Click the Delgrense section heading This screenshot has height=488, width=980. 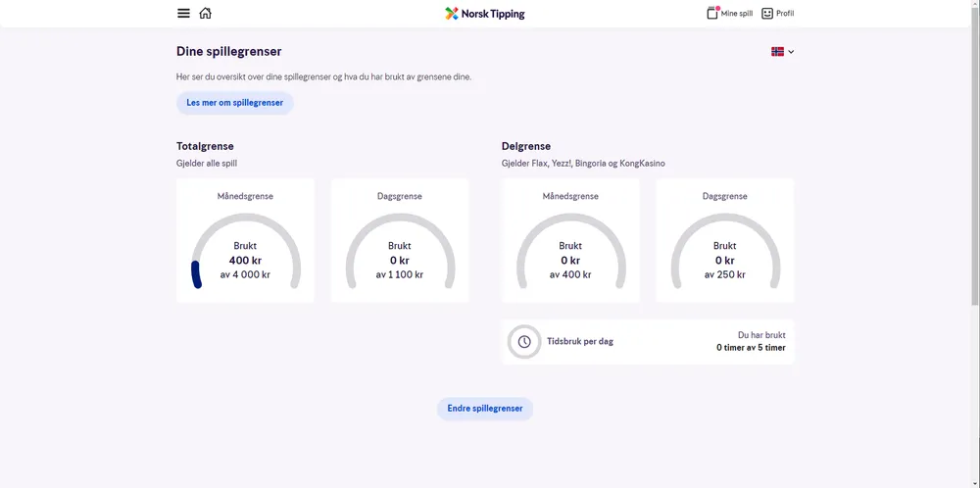526,146
